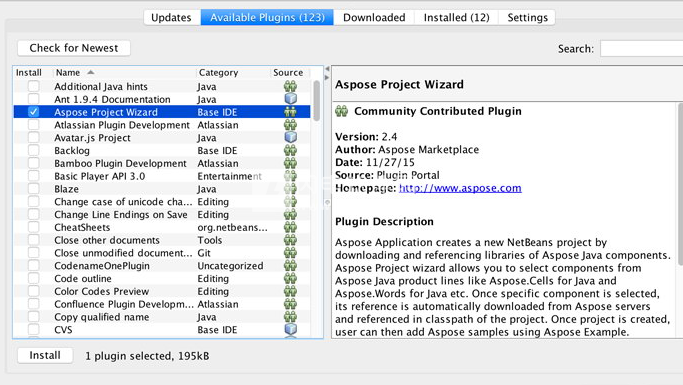Click description panel vertical scrollbar
The height and width of the screenshot is (385, 683).
680,183
